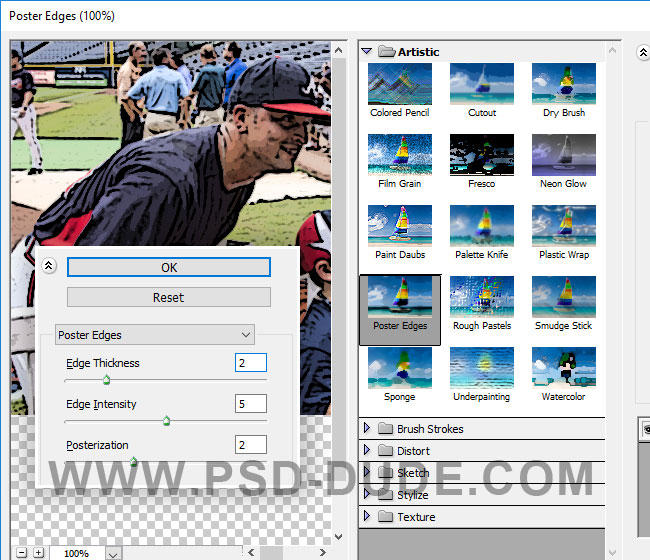Screen dimensions: 650x560
Task: Click the preview vertical scroll up arrow
Action: [339, 51]
